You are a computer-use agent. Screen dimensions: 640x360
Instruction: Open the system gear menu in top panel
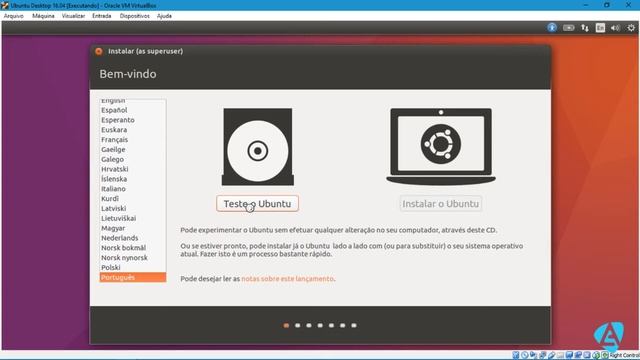click(x=631, y=28)
